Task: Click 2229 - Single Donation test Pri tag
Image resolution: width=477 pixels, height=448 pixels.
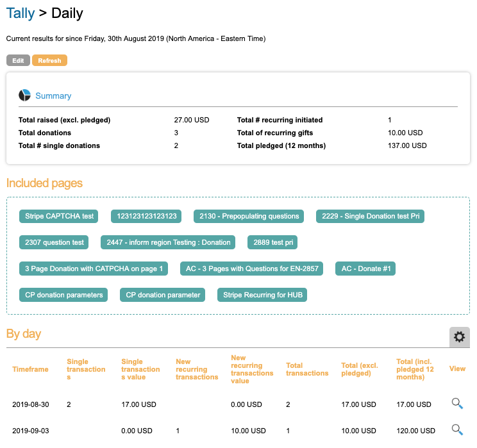Action: point(370,216)
